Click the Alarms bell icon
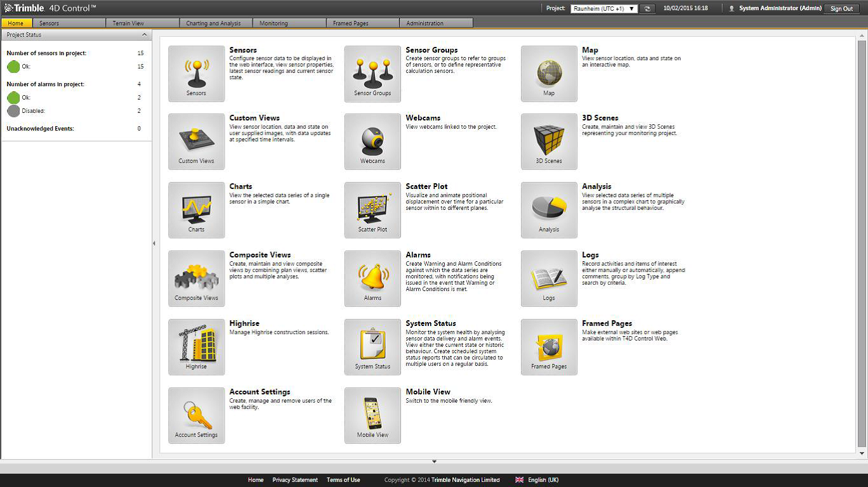Screen dimensions: 868x487 tap(372, 278)
